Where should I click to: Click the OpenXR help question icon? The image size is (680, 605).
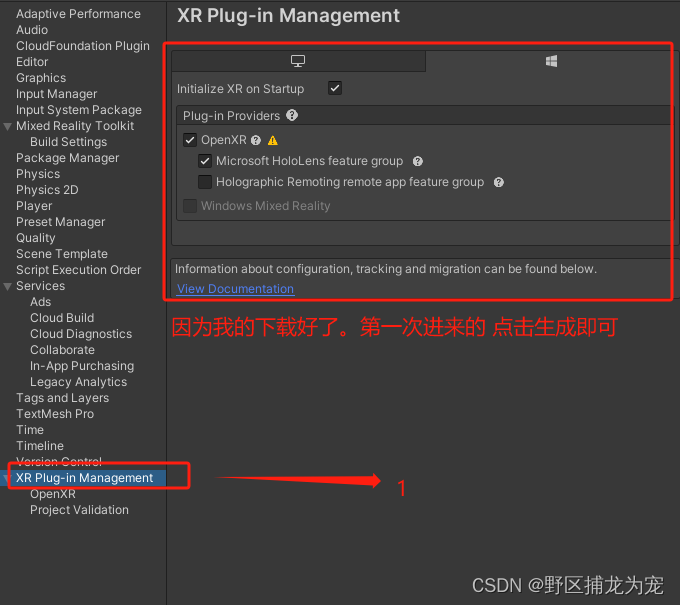[x=256, y=140]
